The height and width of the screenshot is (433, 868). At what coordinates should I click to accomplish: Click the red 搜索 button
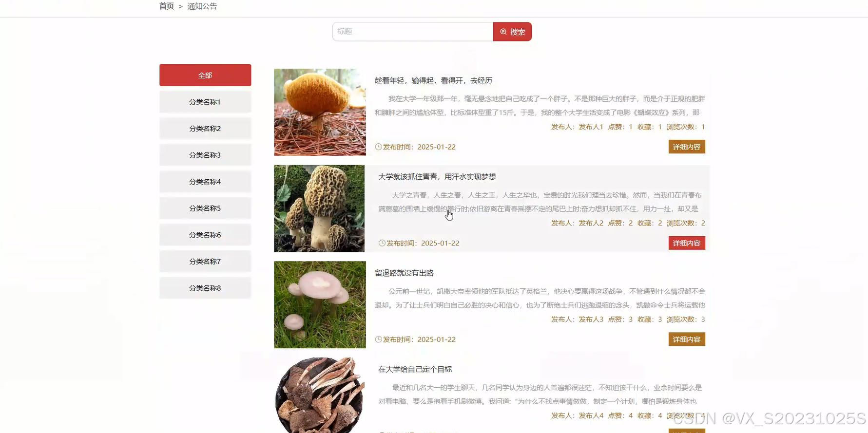512,32
